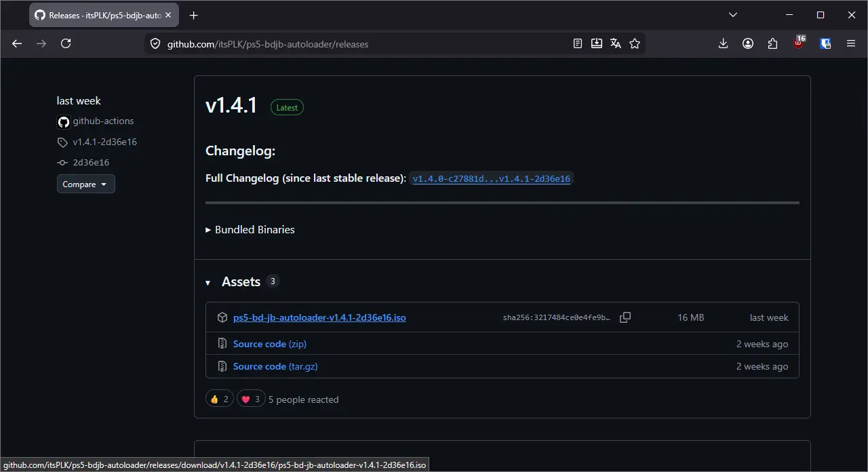Download ps5-bd-jb-autoloader-v1.4.1-2d36e16.iso
Image resolution: width=868 pixels, height=472 pixels.
coord(319,317)
